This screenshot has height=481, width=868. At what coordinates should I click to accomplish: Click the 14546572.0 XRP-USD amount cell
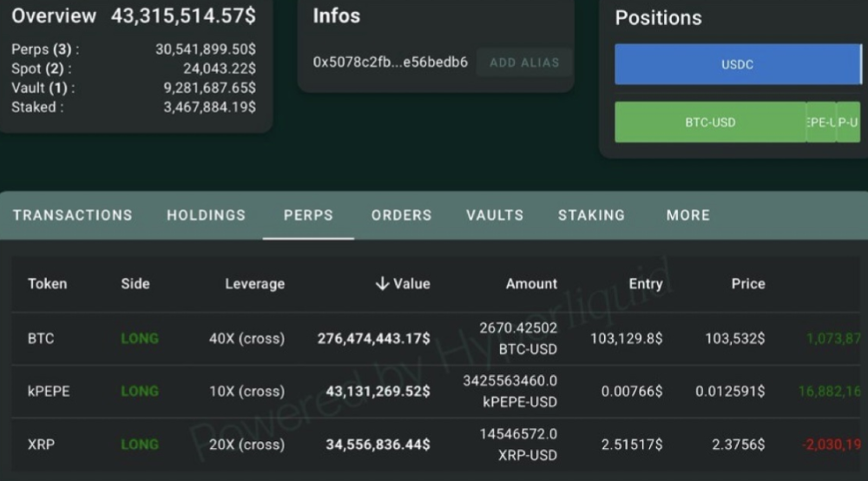tap(518, 445)
